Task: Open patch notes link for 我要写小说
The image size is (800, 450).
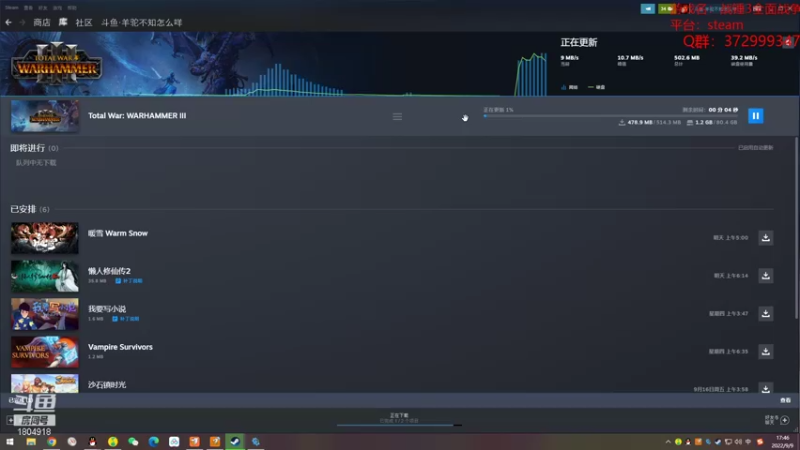Action: coord(126,318)
